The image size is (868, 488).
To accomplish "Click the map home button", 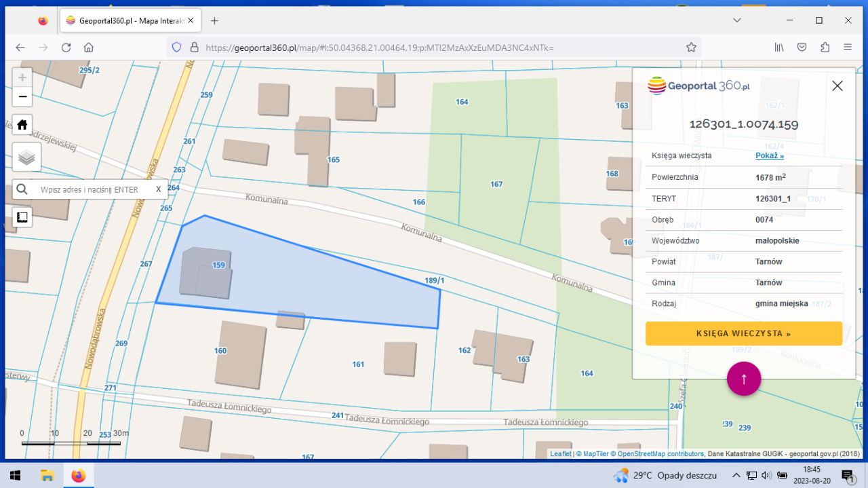I will [22, 125].
